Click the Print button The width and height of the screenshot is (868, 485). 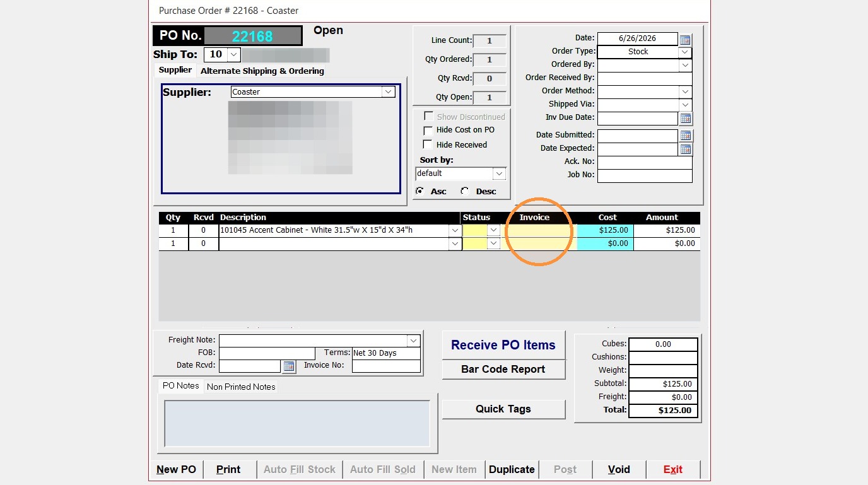[x=228, y=469]
